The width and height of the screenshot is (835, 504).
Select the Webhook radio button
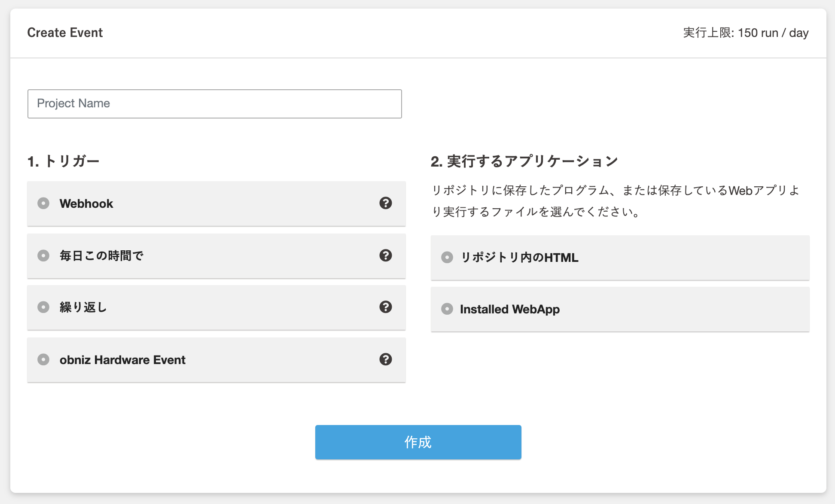[43, 203]
